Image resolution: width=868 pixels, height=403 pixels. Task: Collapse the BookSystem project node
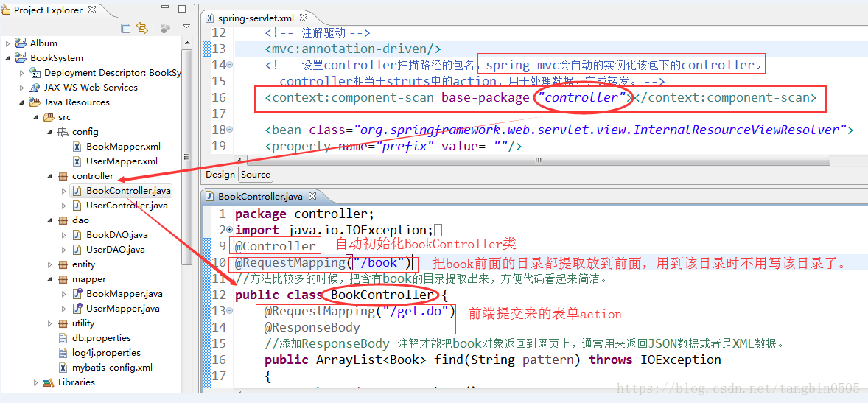point(8,58)
